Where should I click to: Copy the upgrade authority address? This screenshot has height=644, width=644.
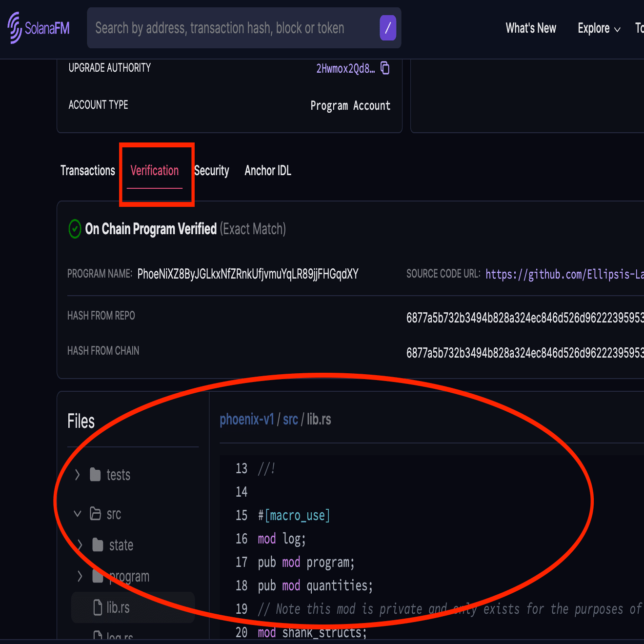(385, 68)
